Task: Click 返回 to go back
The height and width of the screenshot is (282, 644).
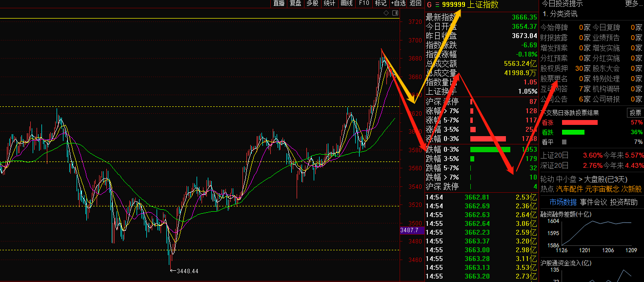Action: point(415,3)
